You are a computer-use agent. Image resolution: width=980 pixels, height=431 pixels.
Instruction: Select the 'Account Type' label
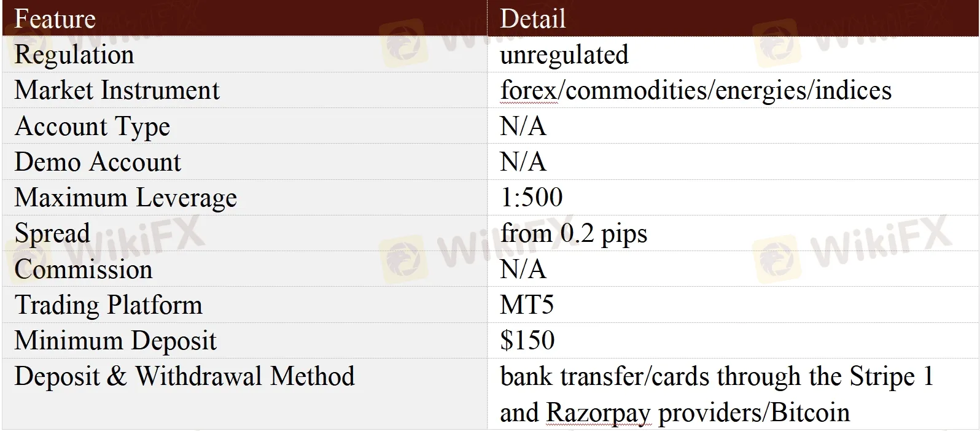(x=92, y=126)
